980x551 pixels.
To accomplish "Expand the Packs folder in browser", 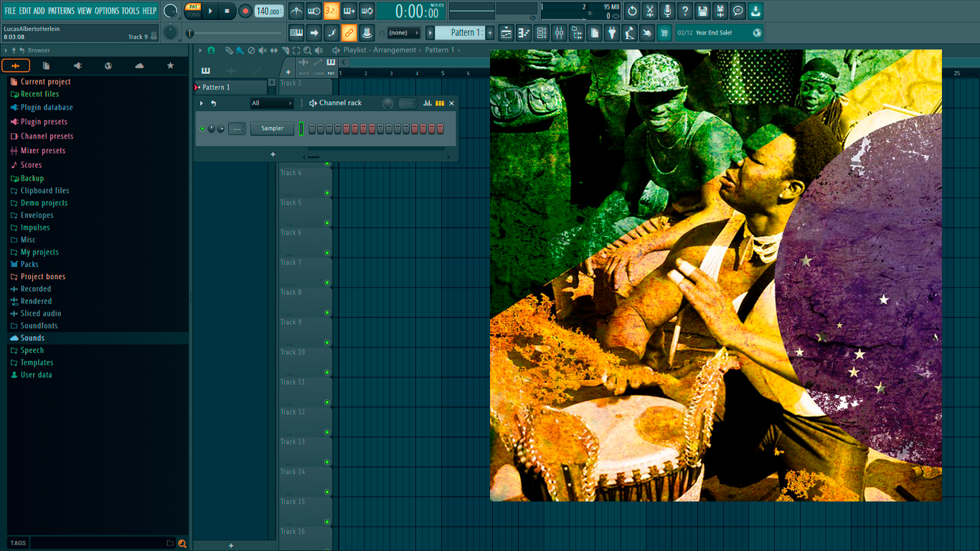I will [x=29, y=264].
